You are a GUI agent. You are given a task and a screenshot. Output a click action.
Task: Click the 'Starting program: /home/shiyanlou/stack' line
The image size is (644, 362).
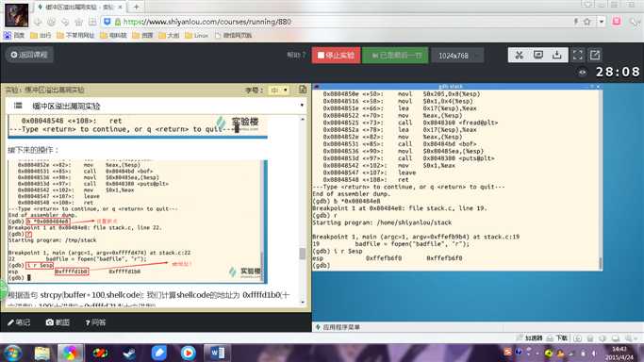(x=382, y=222)
